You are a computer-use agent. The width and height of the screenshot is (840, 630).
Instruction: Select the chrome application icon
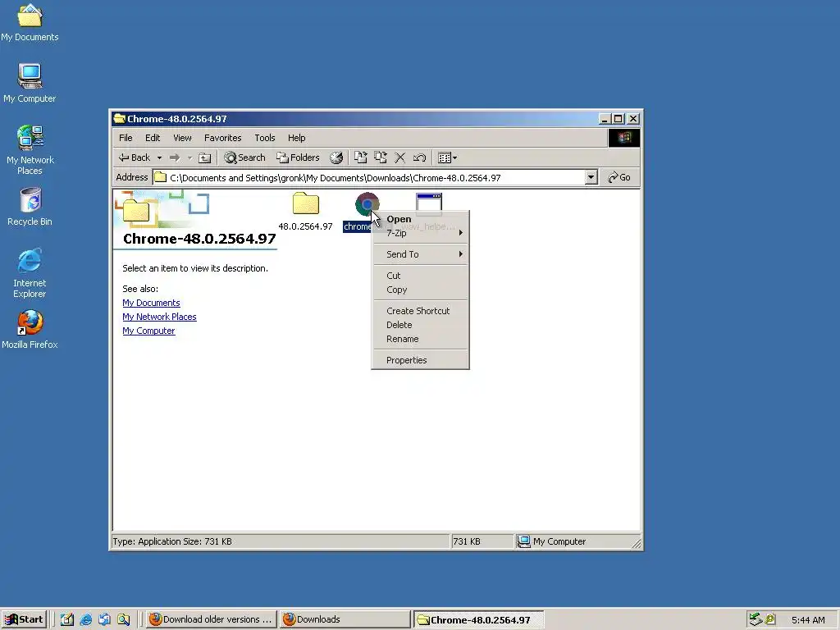tap(367, 203)
